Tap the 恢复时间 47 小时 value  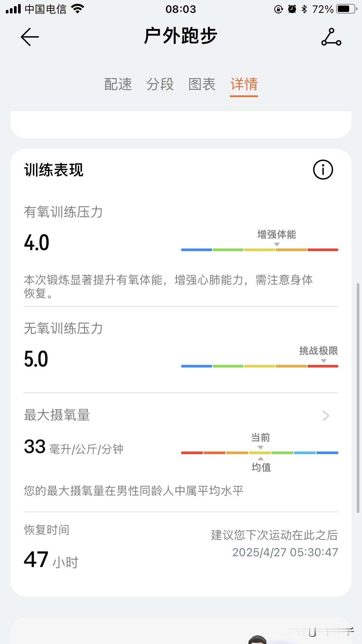pyautogui.click(x=51, y=560)
